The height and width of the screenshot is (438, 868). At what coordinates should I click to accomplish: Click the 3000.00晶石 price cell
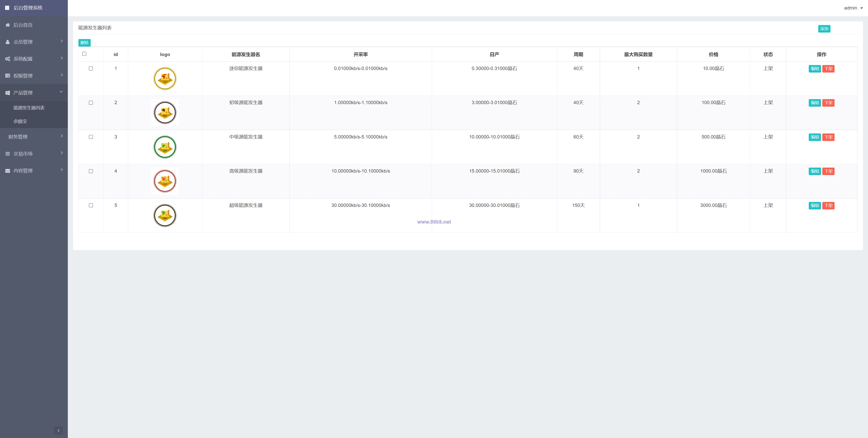click(713, 205)
